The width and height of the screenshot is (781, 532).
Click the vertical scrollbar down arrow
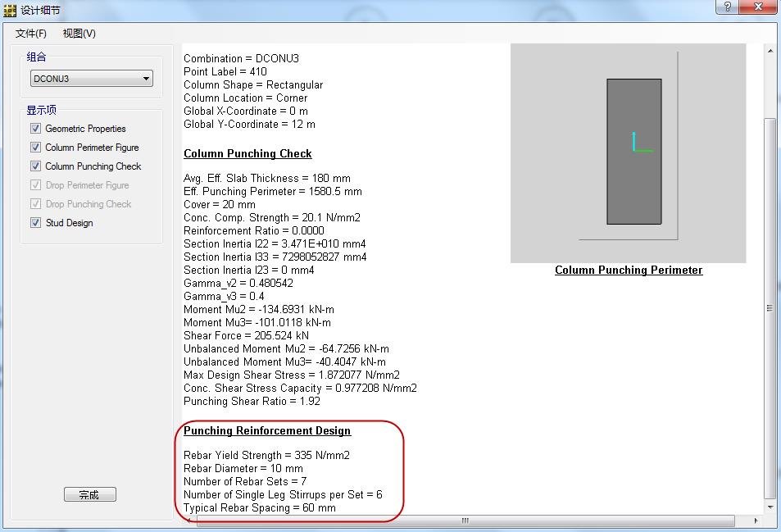click(x=770, y=507)
